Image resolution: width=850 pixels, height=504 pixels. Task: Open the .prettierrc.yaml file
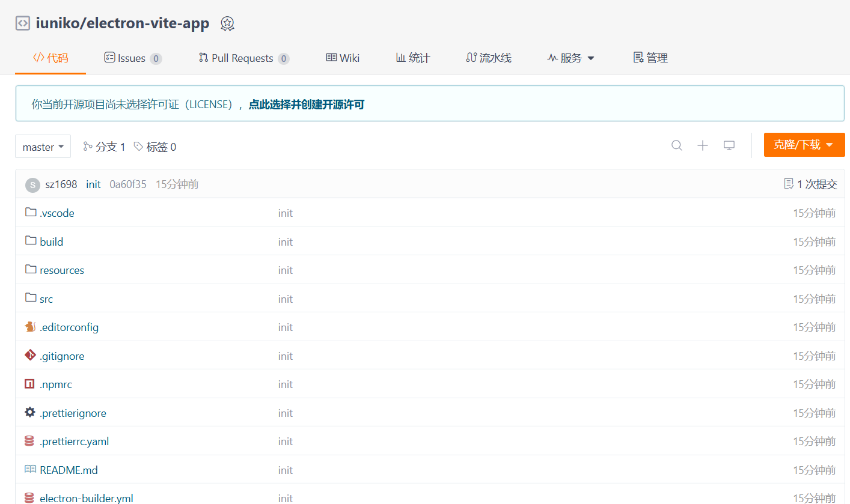click(x=75, y=442)
